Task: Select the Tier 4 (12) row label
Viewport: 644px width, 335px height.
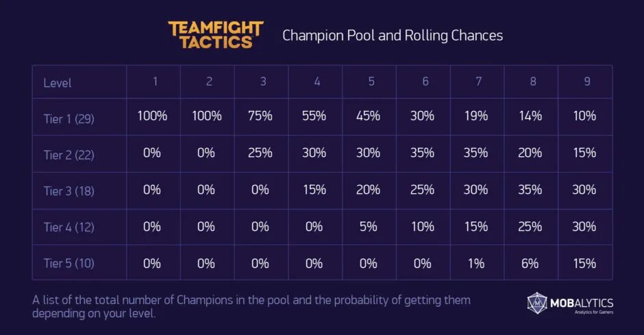Action: pyautogui.click(x=69, y=227)
